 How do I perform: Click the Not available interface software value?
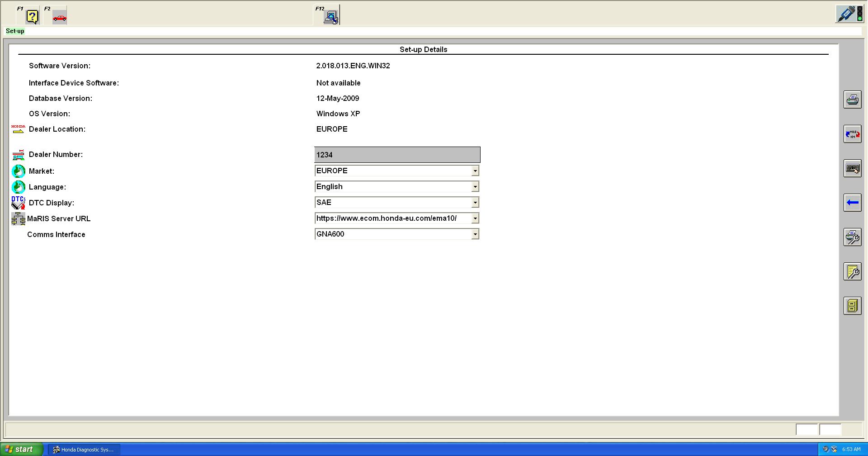338,83
